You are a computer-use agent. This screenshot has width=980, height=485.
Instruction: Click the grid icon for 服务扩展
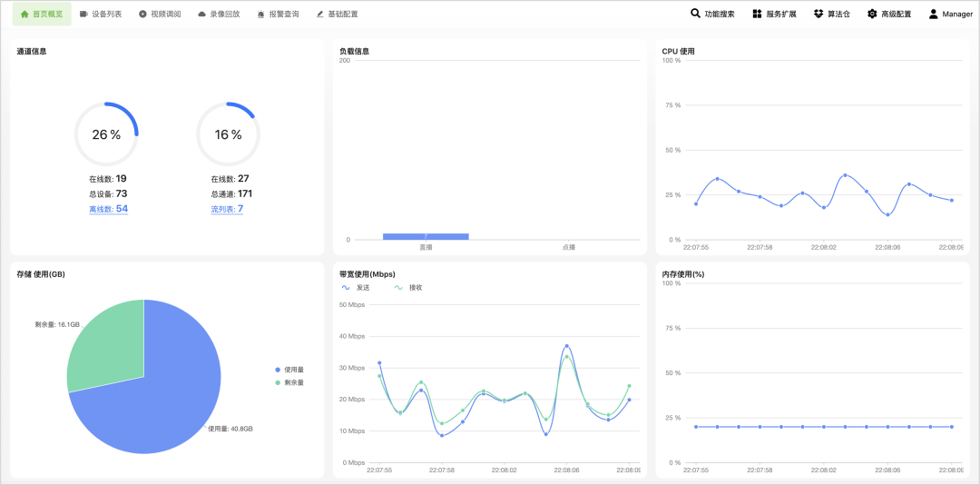point(757,14)
